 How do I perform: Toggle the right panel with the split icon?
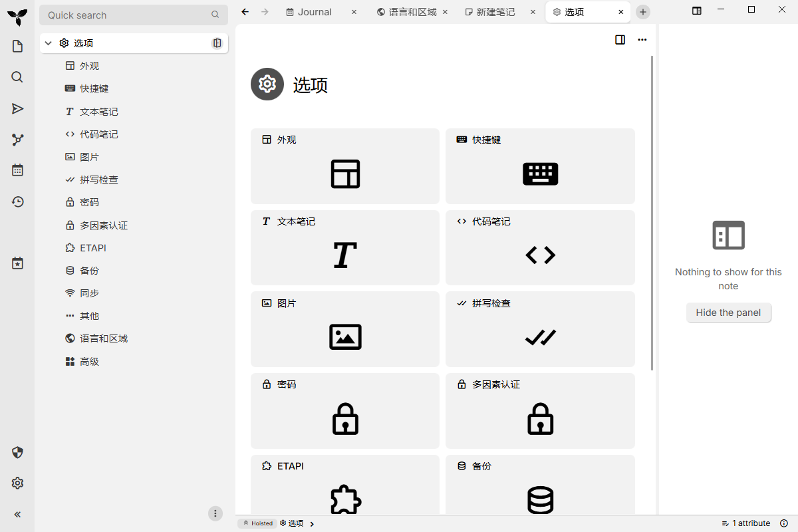coord(620,40)
